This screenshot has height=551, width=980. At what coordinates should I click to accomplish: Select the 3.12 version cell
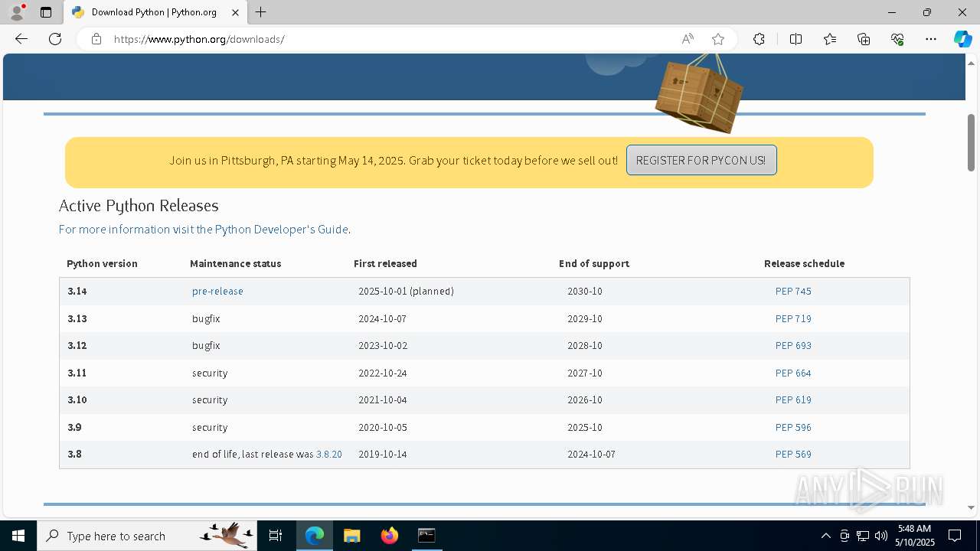77,346
